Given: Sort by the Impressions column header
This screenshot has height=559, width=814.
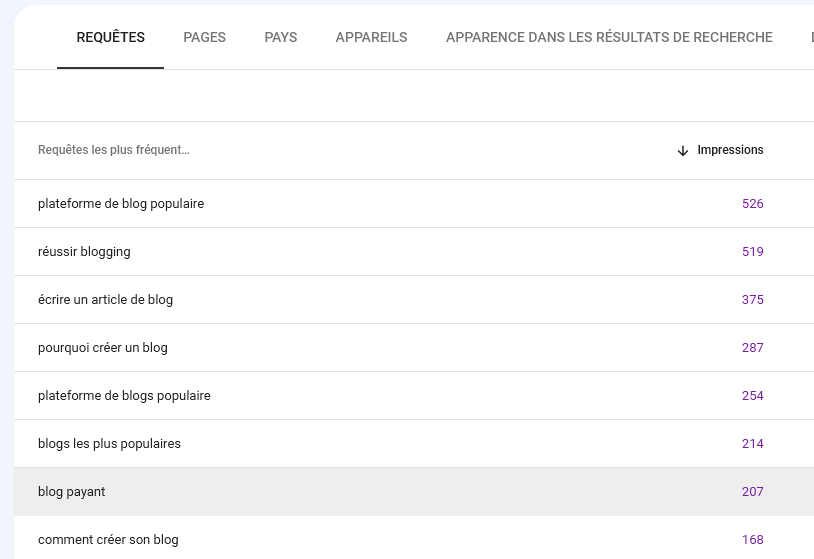Looking at the screenshot, I should [x=730, y=150].
